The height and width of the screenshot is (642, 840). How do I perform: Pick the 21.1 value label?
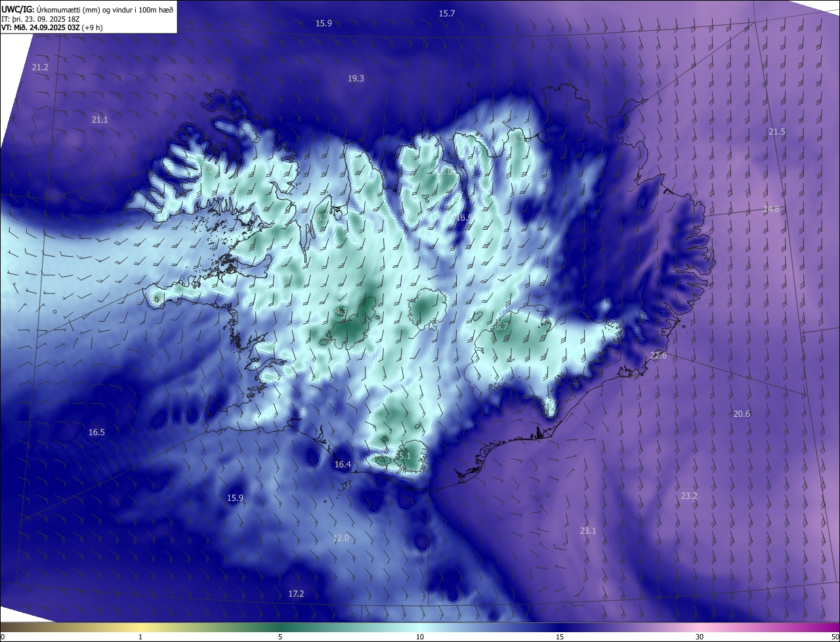pos(100,119)
